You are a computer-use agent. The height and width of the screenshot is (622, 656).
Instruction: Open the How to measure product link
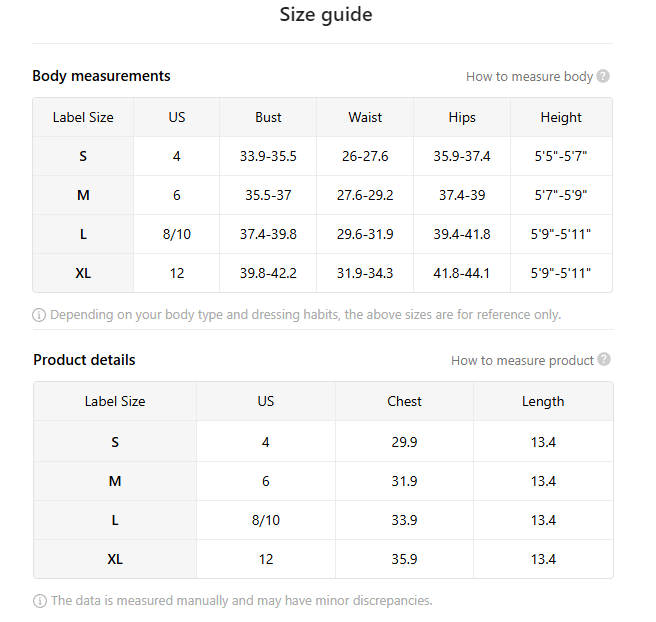pyautogui.click(x=522, y=360)
